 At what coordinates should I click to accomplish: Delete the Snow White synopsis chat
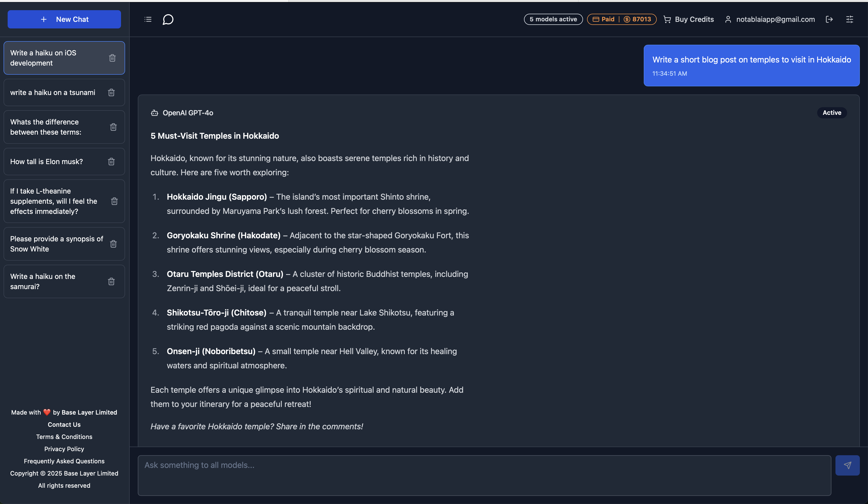point(113,244)
